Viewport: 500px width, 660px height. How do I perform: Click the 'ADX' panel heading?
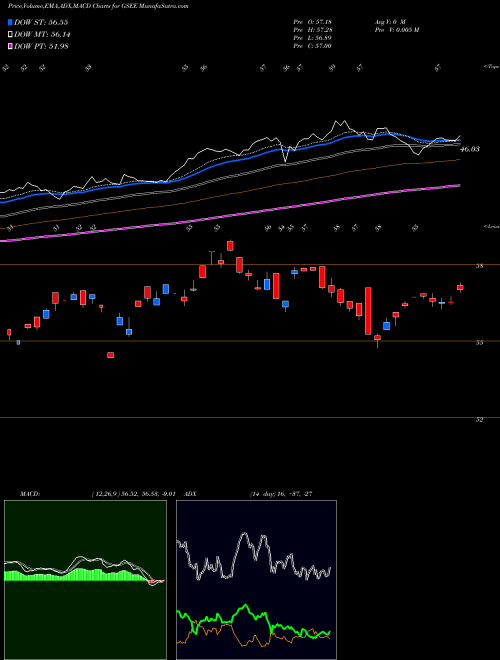191,494
